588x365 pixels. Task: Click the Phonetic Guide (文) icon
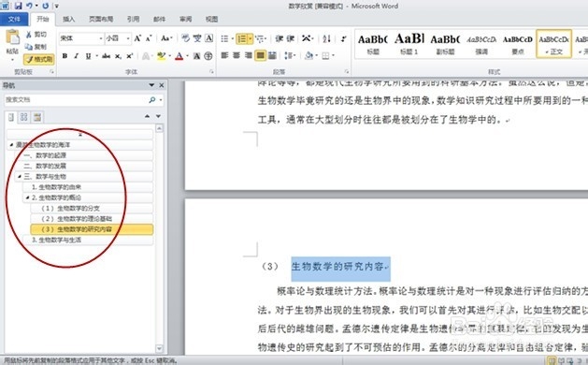click(x=197, y=38)
